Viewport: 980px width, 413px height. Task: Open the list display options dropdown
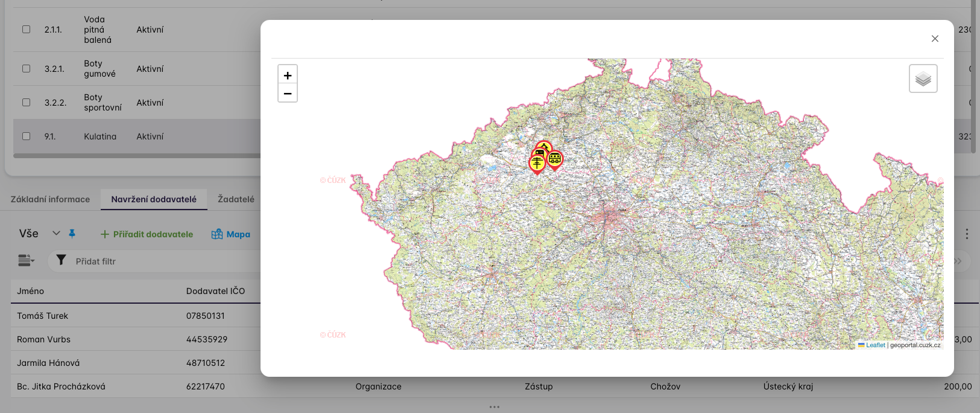(x=26, y=260)
